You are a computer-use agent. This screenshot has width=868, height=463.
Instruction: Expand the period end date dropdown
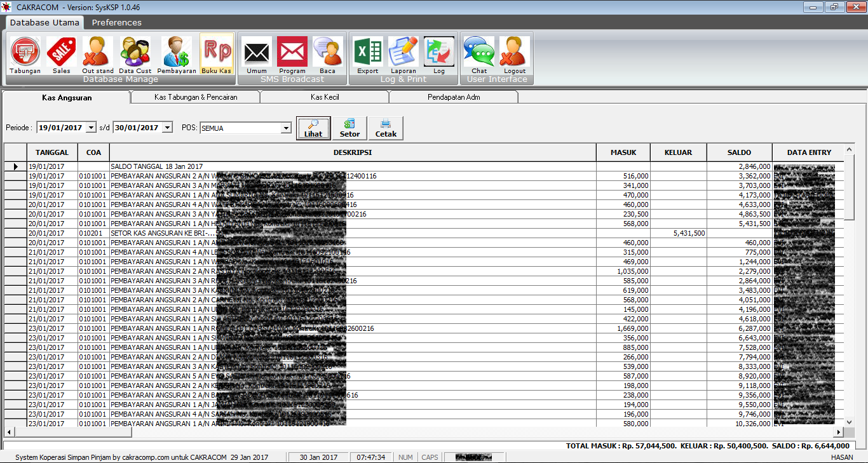167,128
